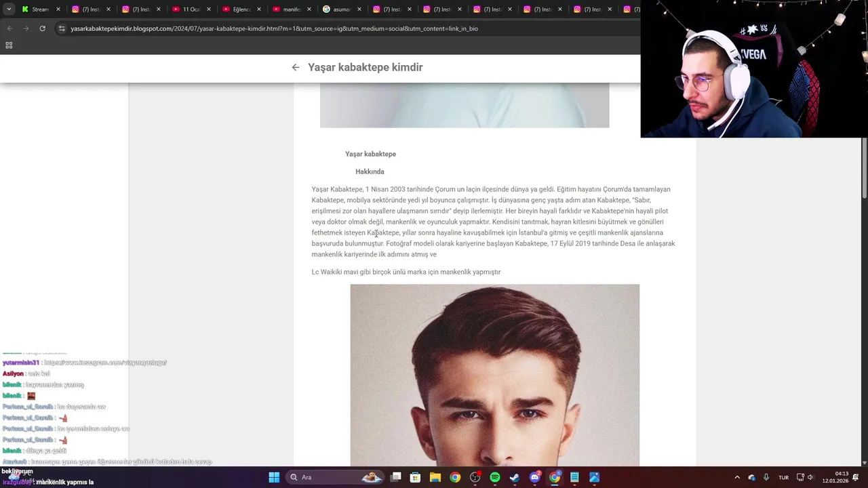The width and height of the screenshot is (868, 488).
Task: Open the OBS icon with the red dot
Action: pos(475,477)
